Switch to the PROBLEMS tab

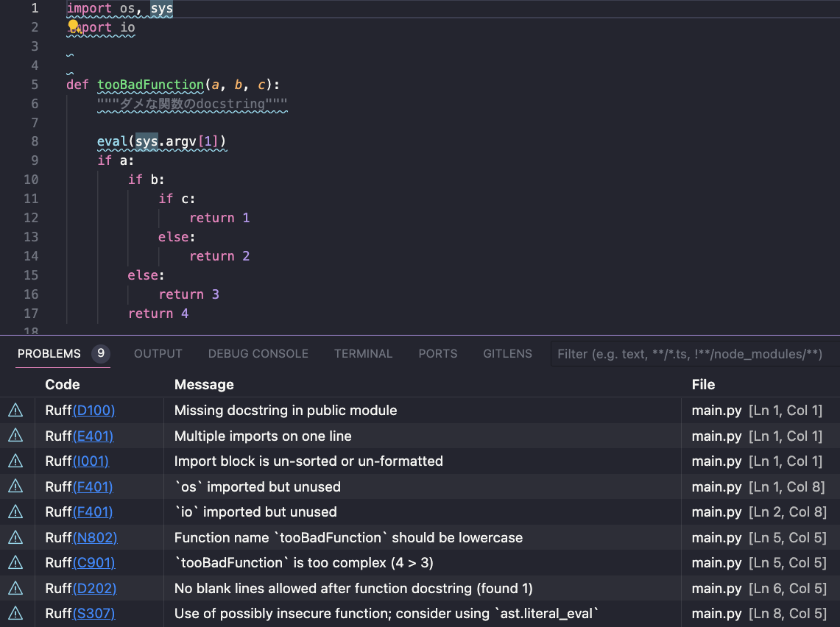click(x=49, y=354)
